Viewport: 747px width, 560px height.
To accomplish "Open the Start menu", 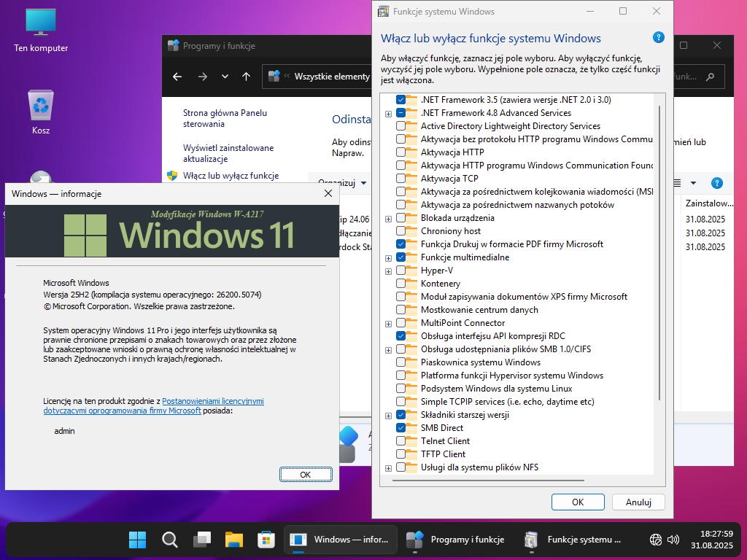I will tap(137, 540).
